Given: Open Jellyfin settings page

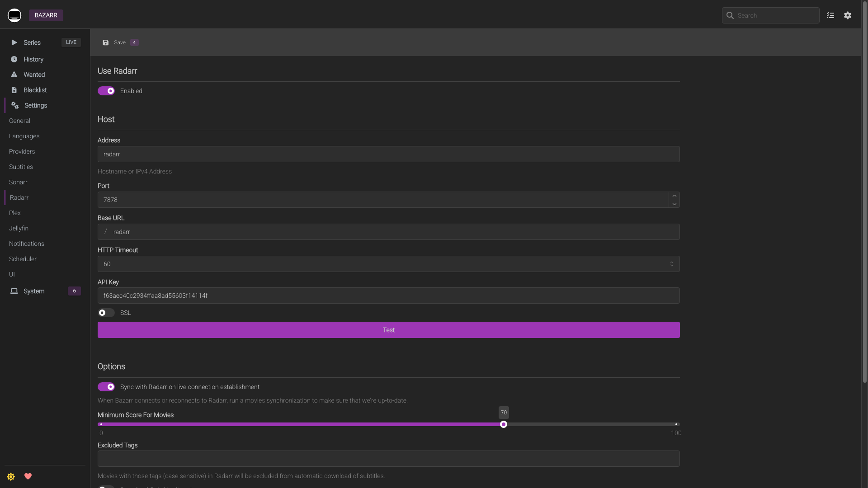Looking at the screenshot, I should coord(19,228).
